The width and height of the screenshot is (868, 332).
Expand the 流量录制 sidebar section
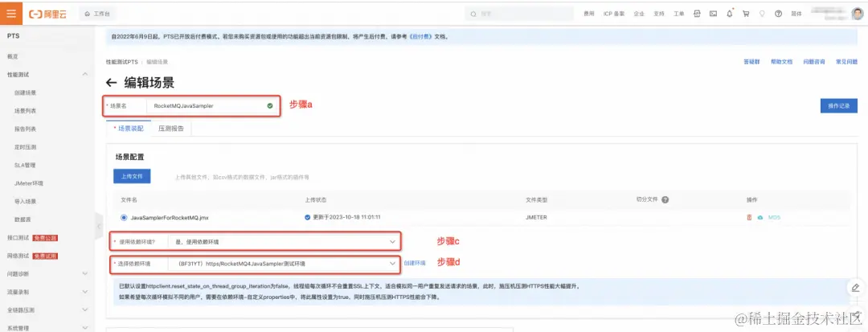[x=85, y=292]
